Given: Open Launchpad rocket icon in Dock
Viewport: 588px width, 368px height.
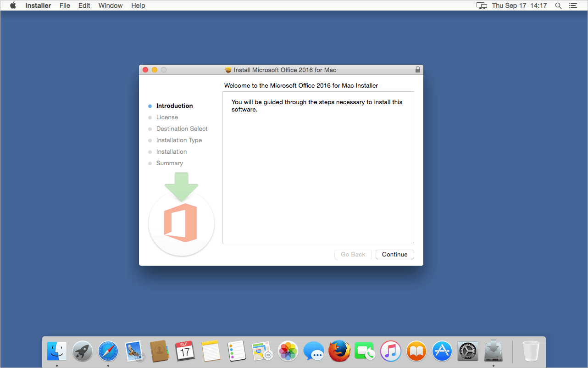Looking at the screenshot, I should coord(83,352).
